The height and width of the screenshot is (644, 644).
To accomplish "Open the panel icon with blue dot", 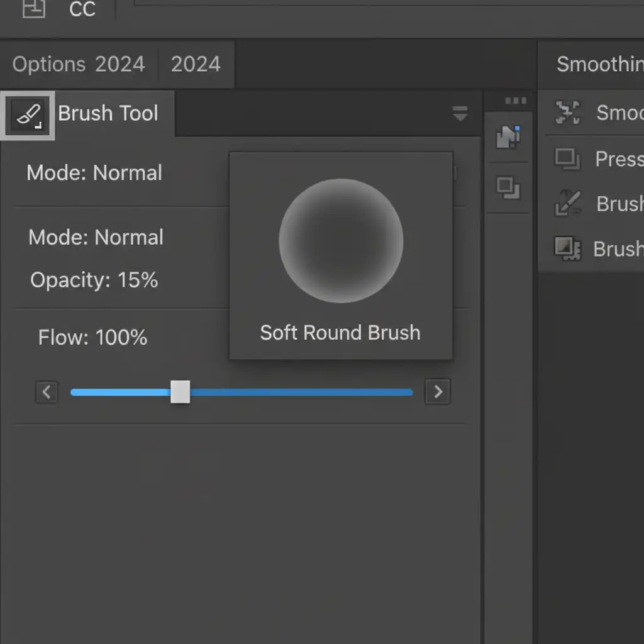I will [507, 136].
